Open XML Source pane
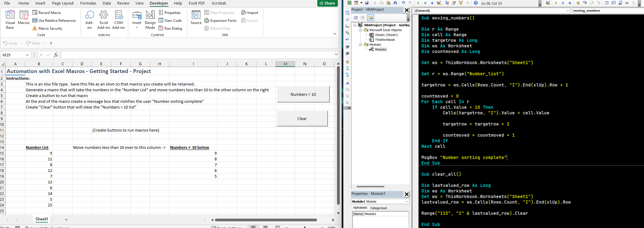 pos(196,18)
